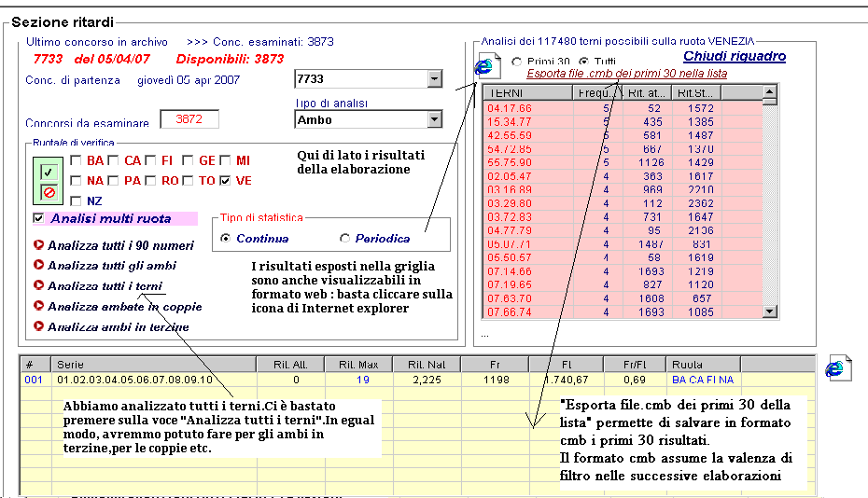Click red bullet for Analizza ambi in terzine
The width and height of the screenshot is (868, 498).
click(x=38, y=325)
